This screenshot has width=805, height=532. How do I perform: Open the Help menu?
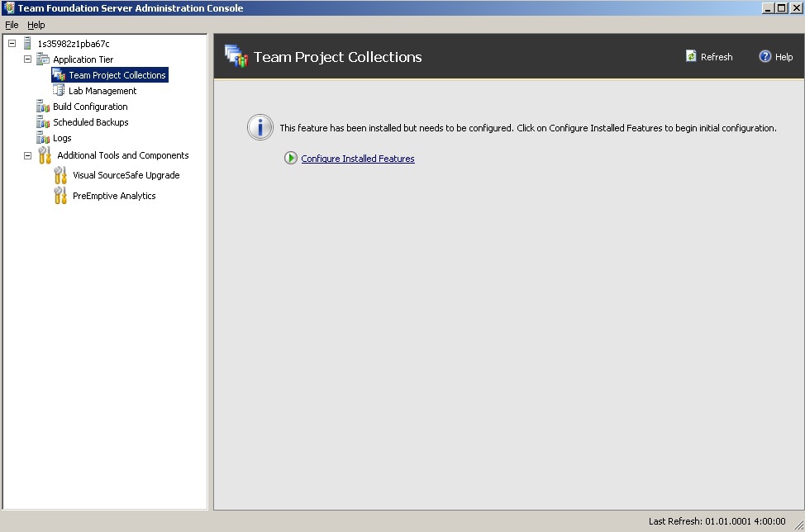36,25
